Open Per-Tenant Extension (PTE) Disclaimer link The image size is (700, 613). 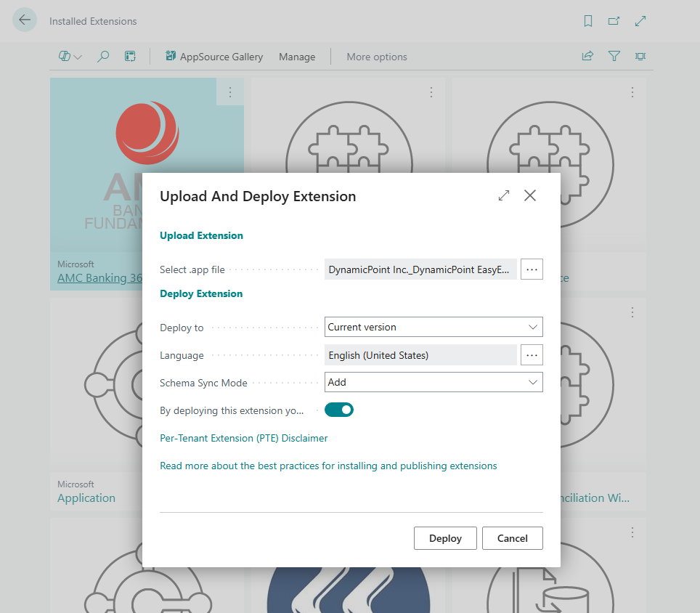pos(244,438)
